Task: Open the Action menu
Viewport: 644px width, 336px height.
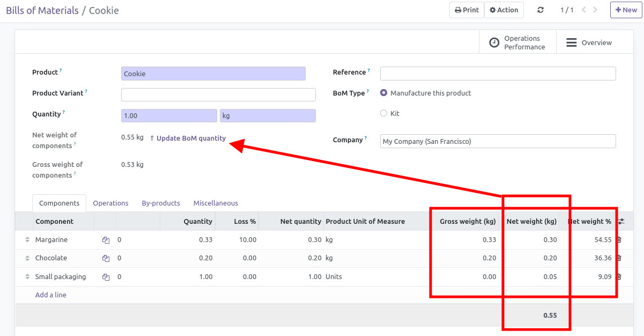Action: pyautogui.click(x=504, y=10)
